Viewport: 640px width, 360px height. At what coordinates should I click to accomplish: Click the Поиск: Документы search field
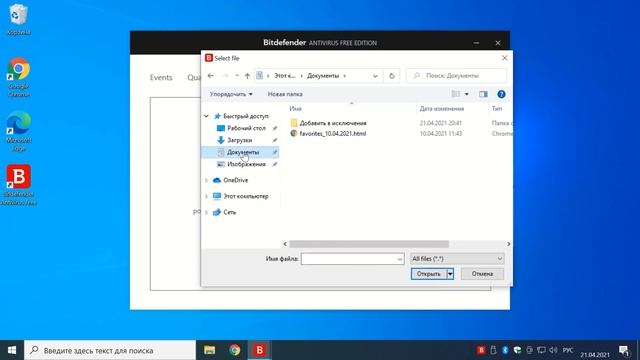(456, 76)
